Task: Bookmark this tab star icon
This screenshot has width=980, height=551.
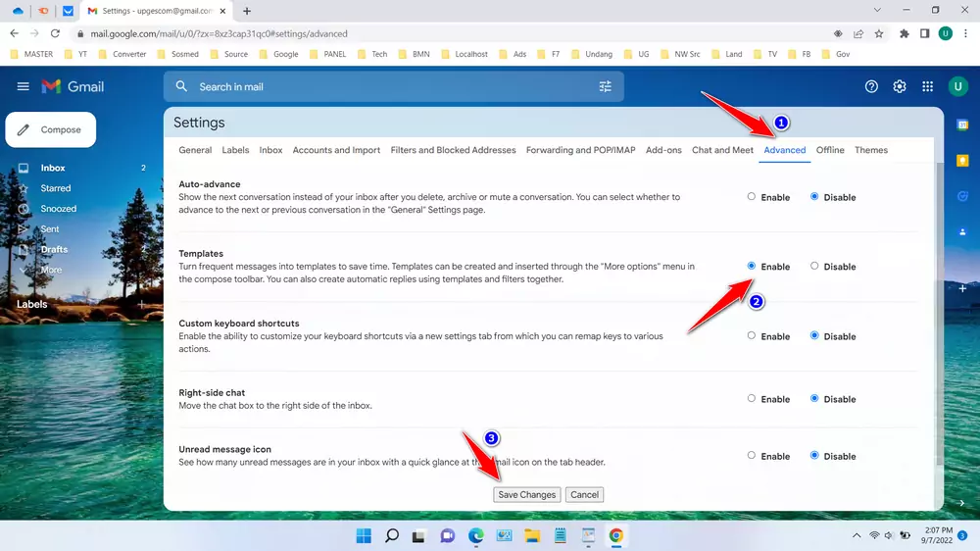Action: (879, 33)
